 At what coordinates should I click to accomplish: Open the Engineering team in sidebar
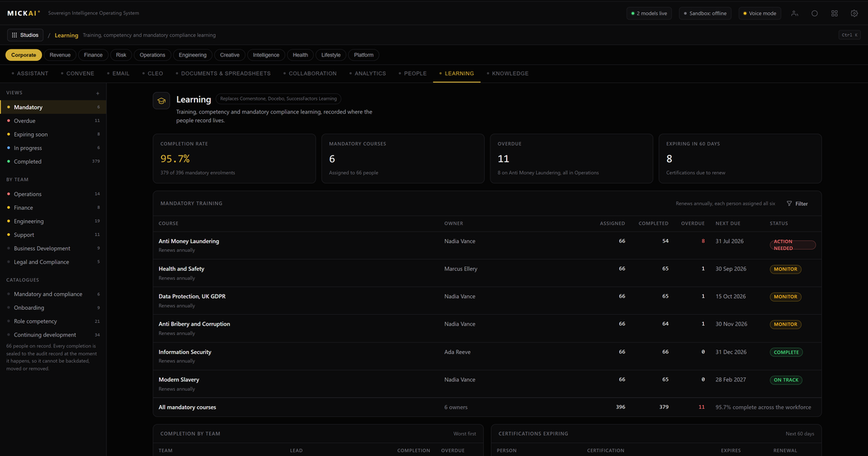point(53,221)
